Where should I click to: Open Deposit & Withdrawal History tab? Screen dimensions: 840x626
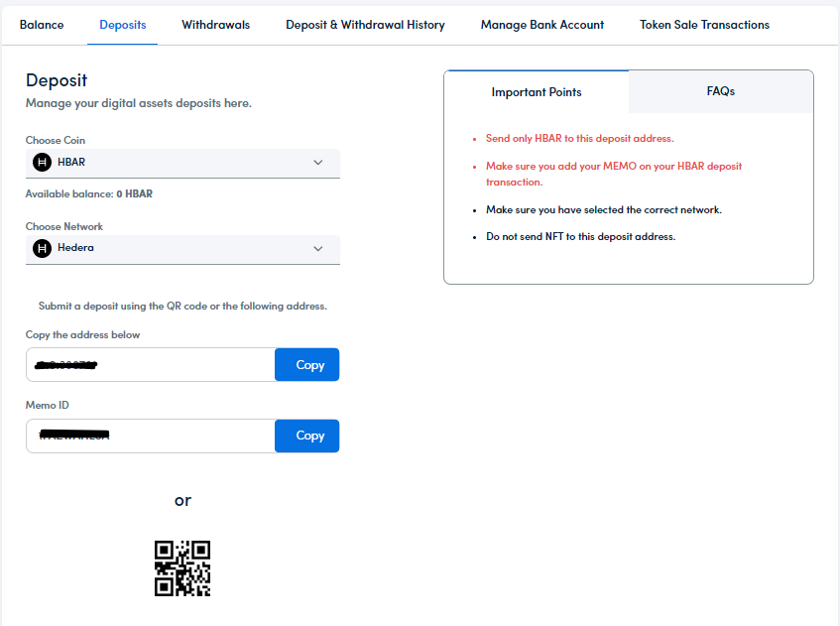tap(365, 25)
